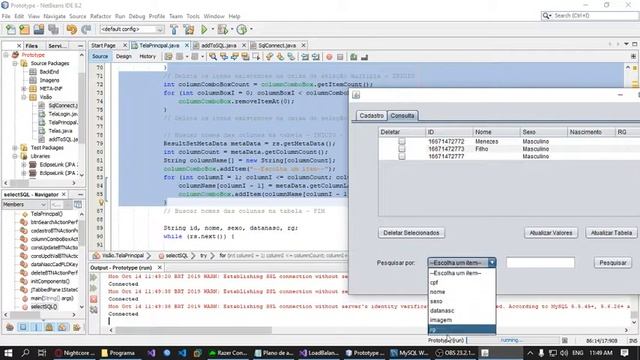Click the Clean and Build icon
The height and width of the screenshot is (360, 640).
[189, 29]
